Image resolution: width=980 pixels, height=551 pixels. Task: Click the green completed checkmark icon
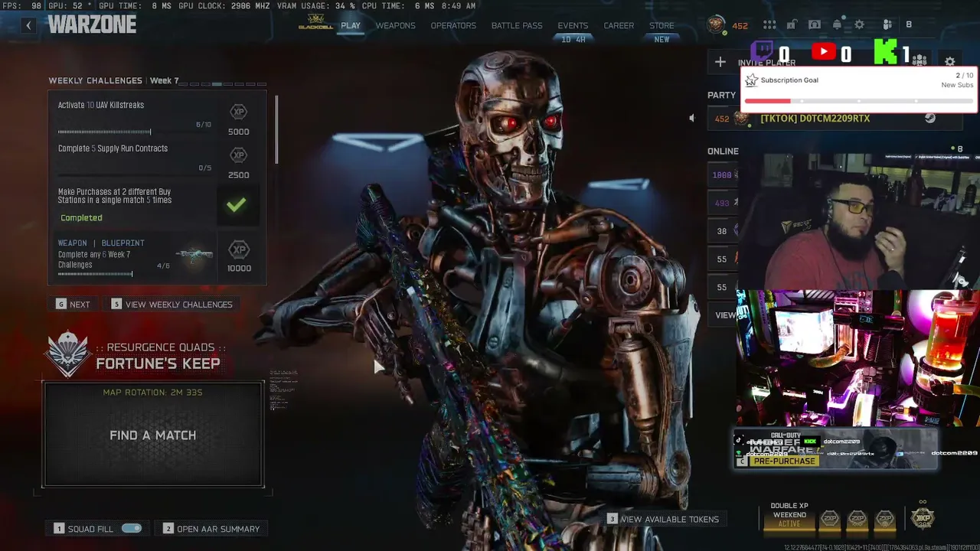236,204
